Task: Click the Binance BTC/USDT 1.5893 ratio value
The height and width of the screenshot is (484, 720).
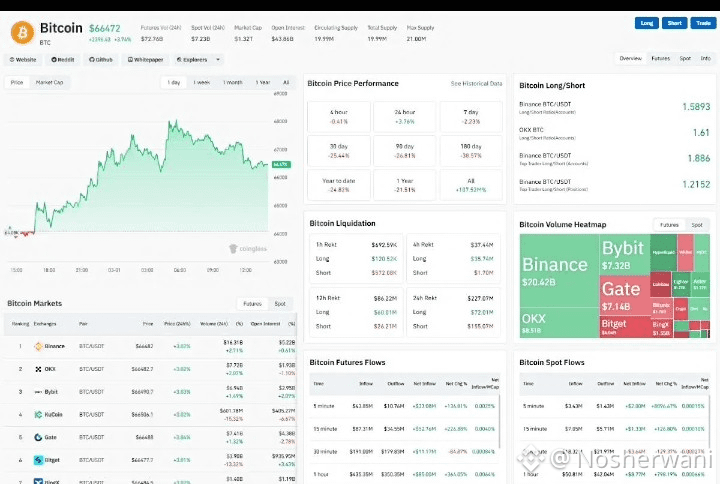Action: click(x=696, y=107)
